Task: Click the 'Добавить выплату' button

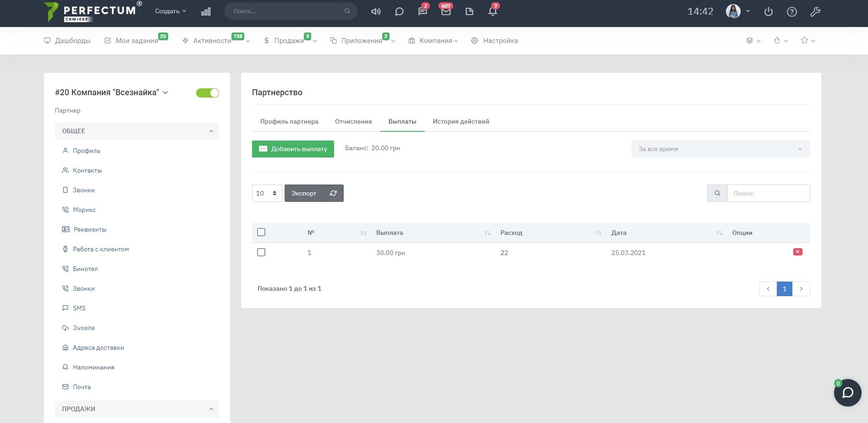Action: point(293,149)
